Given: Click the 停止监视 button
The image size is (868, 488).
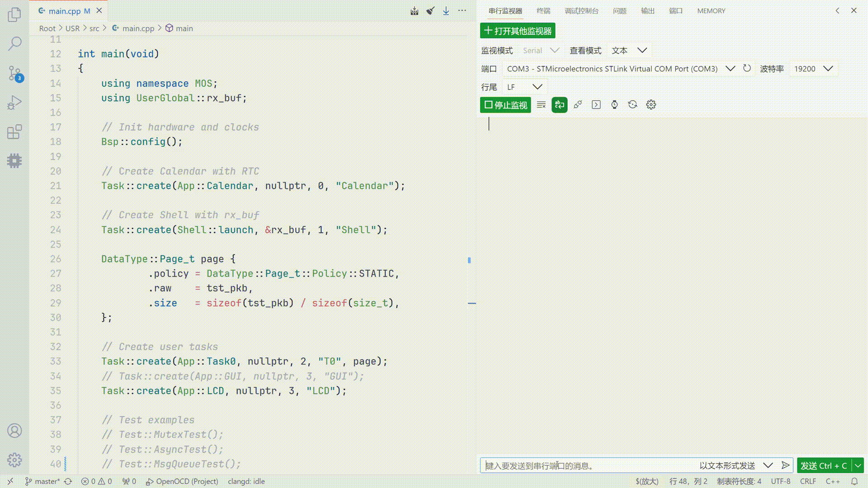Looking at the screenshot, I should pyautogui.click(x=505, y=105).
